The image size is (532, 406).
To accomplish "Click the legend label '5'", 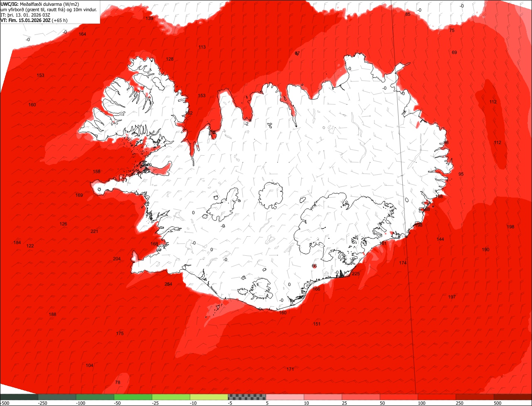I will 267,403.
